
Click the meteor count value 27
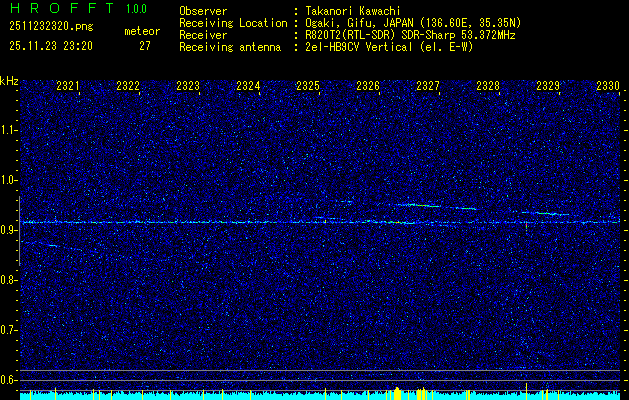tap(145, 46)
